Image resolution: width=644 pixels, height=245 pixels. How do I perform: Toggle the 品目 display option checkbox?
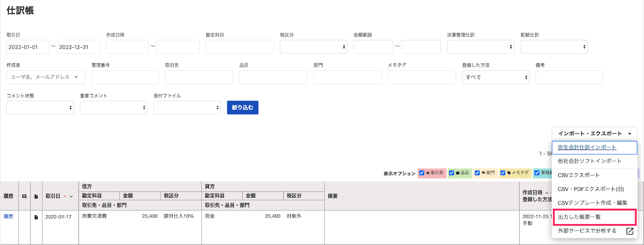(x=452, y=173)
